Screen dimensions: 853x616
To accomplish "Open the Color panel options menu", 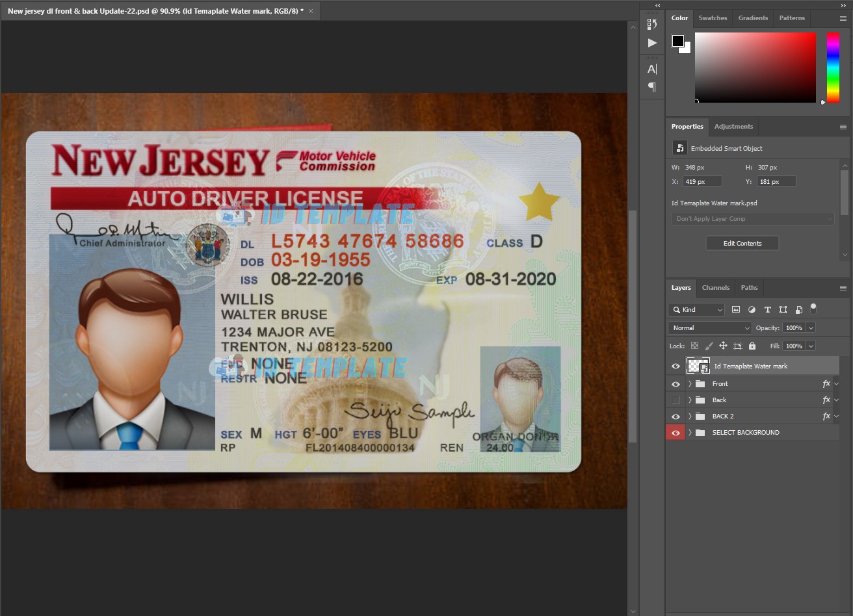I will (x=843, y=19).
